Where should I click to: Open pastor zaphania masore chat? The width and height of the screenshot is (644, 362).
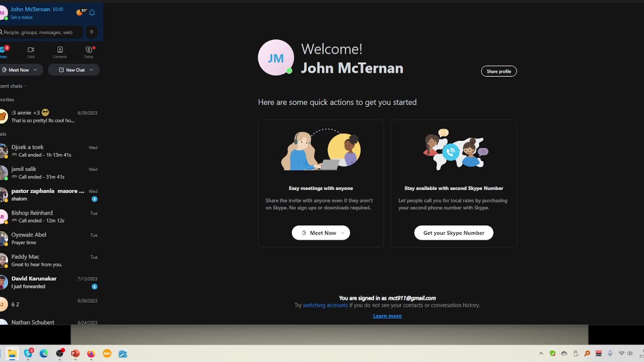click(x=50, y=195)
